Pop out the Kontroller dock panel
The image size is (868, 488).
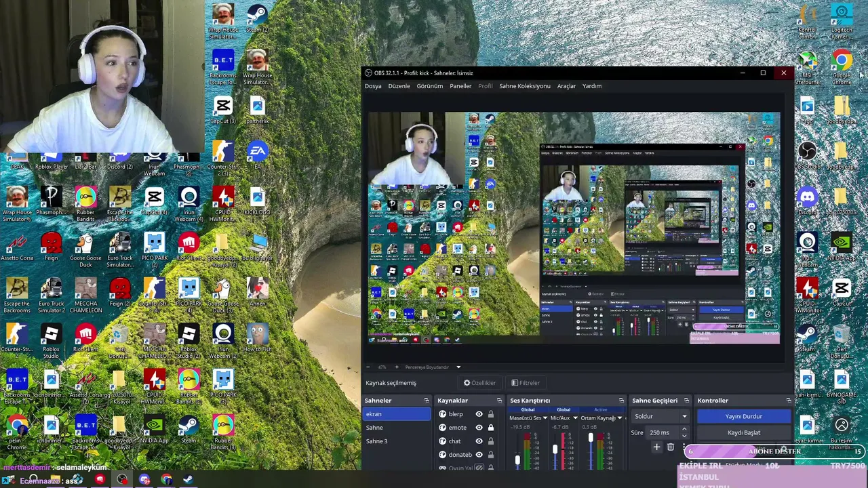(x=788, y=401)
